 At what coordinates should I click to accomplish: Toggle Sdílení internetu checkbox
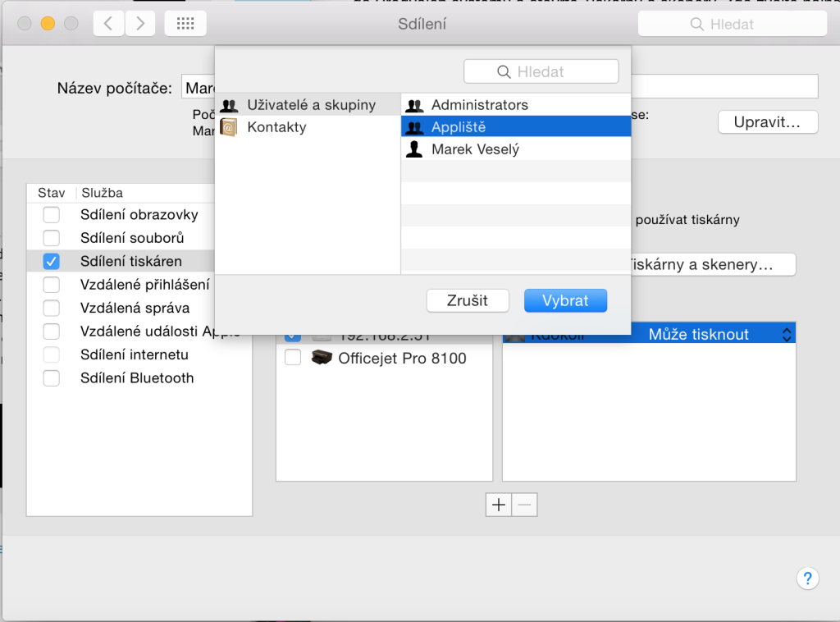coord(52,354)
